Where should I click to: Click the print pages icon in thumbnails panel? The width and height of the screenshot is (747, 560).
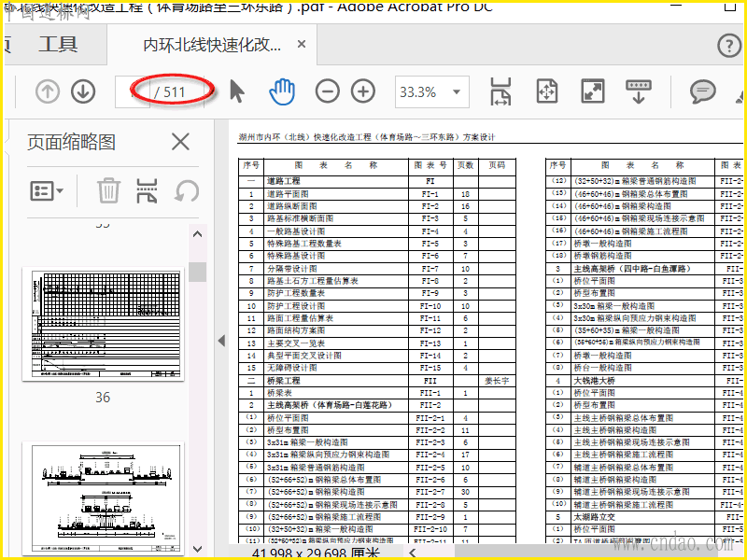tap(147, 191)
